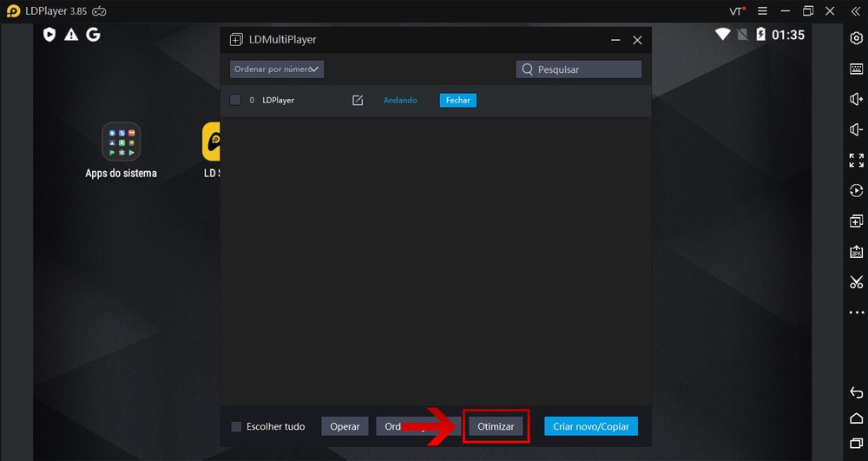Click the Andando status link
This screenshot has width=868, height=461.
400,100
